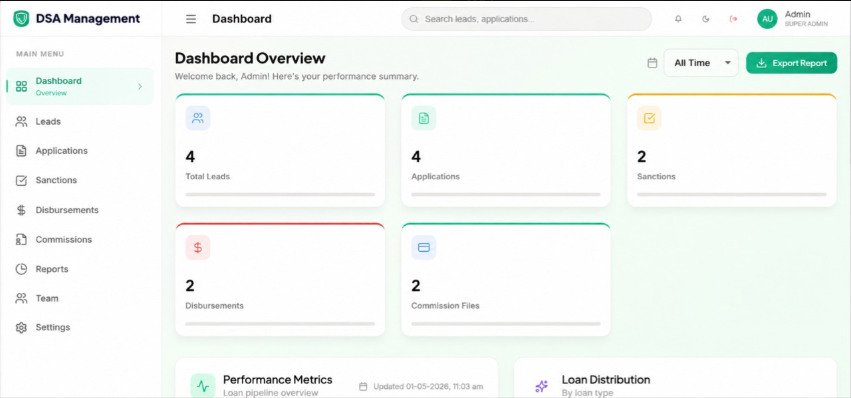This screenshot has width=851, height=398.
Task: Select Sanctions from sidebar
Action: coord(80,180)
